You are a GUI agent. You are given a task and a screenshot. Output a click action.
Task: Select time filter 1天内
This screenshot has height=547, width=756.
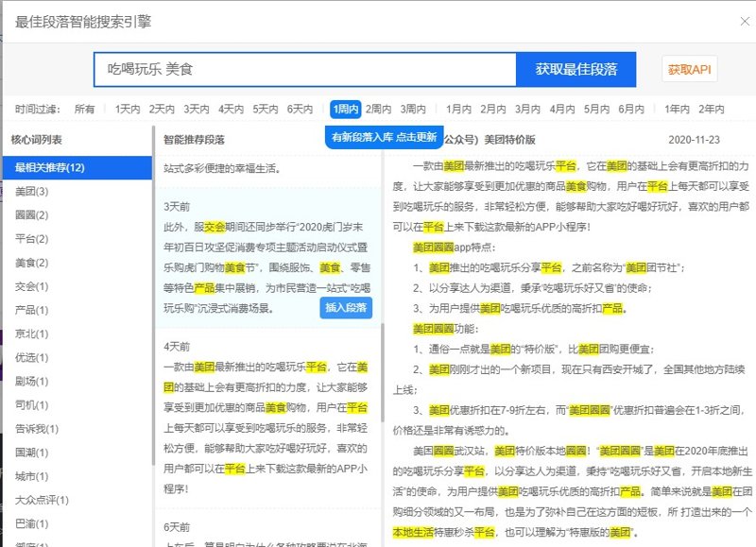tap(128, 109)
